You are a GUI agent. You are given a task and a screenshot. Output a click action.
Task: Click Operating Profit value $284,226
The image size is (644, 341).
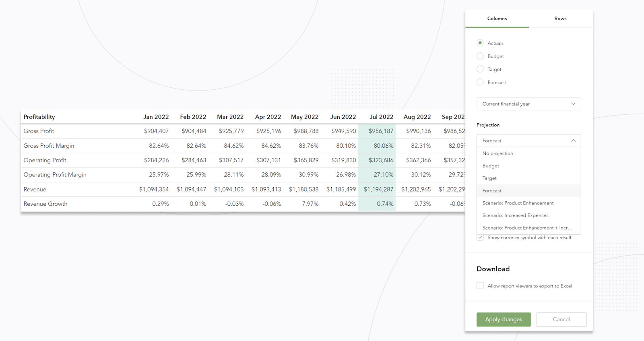(x=156, y=160)
